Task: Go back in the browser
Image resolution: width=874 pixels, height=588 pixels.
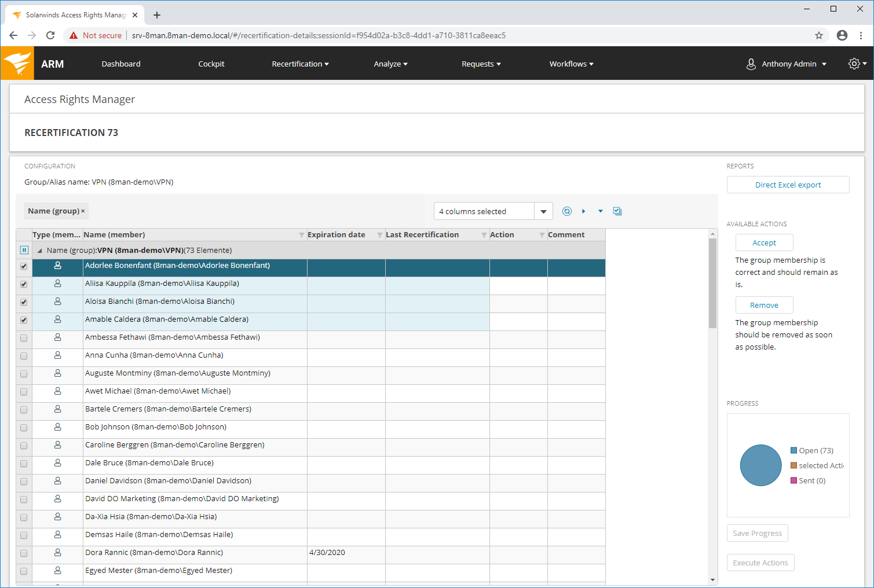Action: click(x=13, y=35)
